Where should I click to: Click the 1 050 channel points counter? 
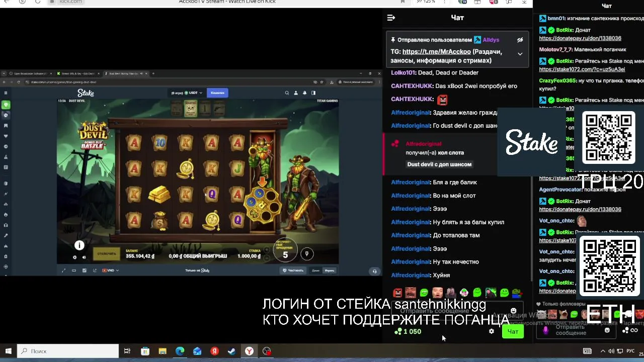pyautogui.click(x=408, y=331)
